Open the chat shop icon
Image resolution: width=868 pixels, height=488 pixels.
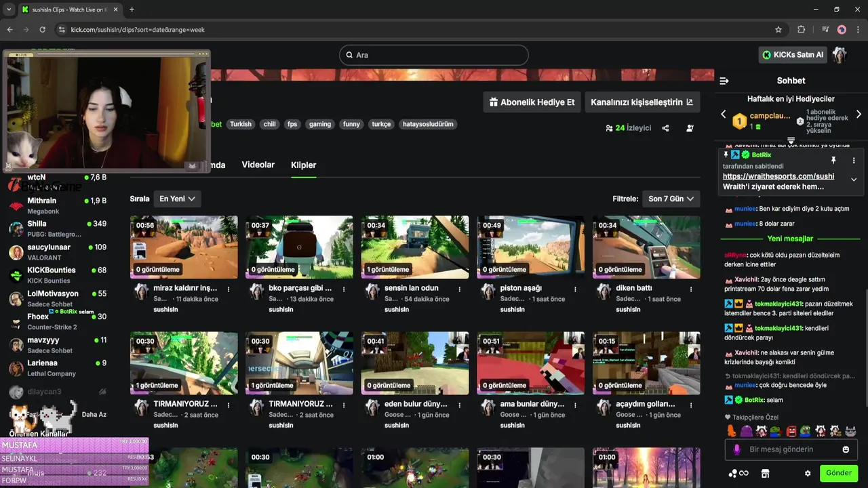click(x=766, y=473)
